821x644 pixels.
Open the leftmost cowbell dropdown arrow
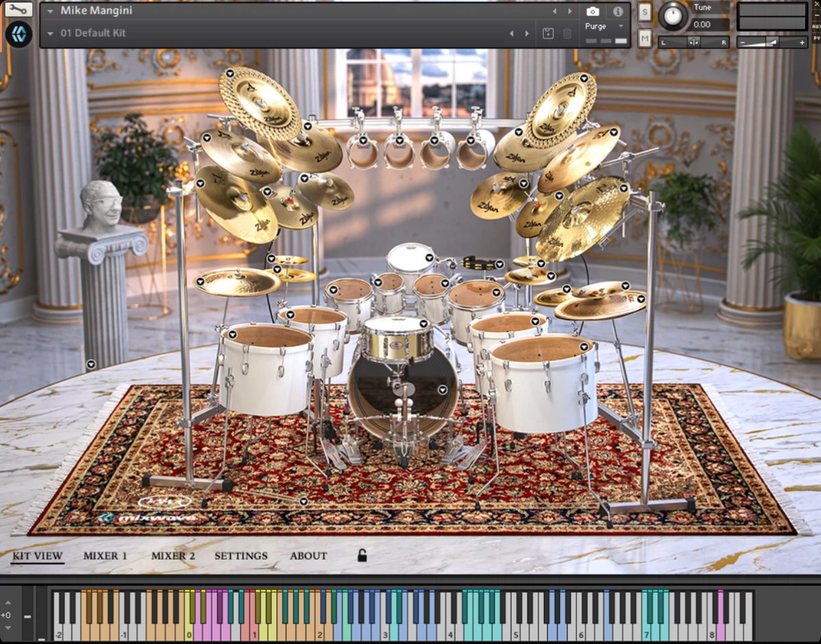point(363,140)
